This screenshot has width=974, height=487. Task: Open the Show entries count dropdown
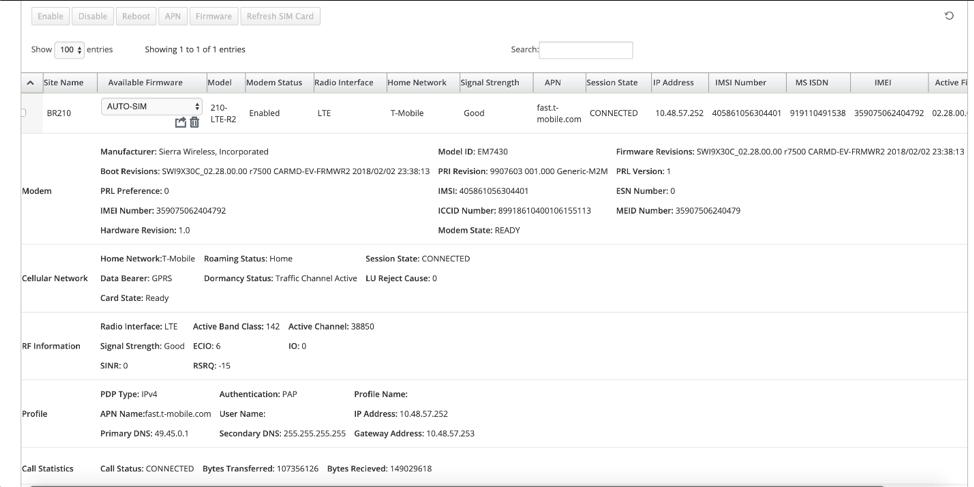click(69, 50)
